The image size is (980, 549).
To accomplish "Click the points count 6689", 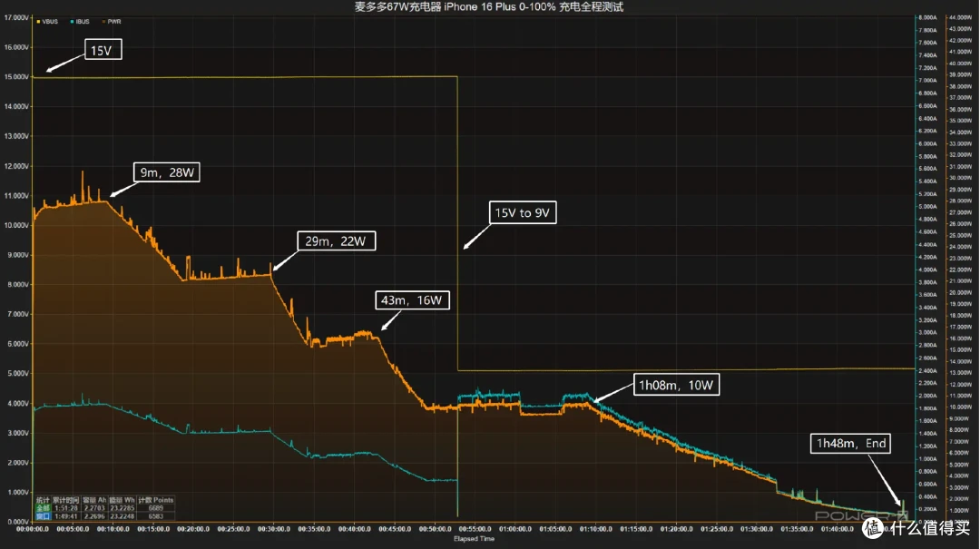I will pyautogui.click(x=156, y=508).
